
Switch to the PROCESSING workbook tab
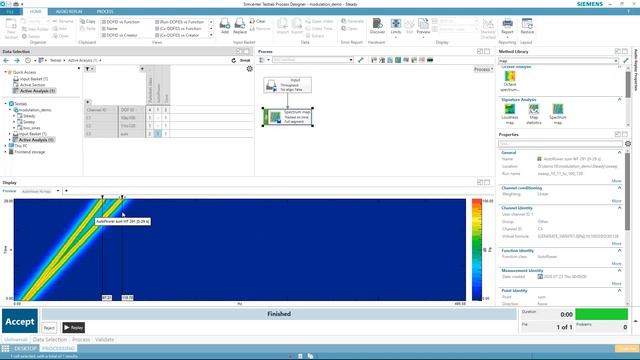[58, 349]
